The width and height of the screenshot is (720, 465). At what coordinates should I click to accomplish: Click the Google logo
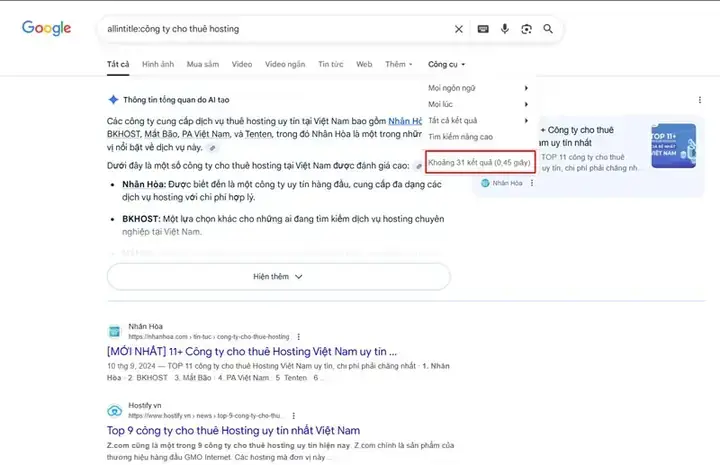[47, 28]
